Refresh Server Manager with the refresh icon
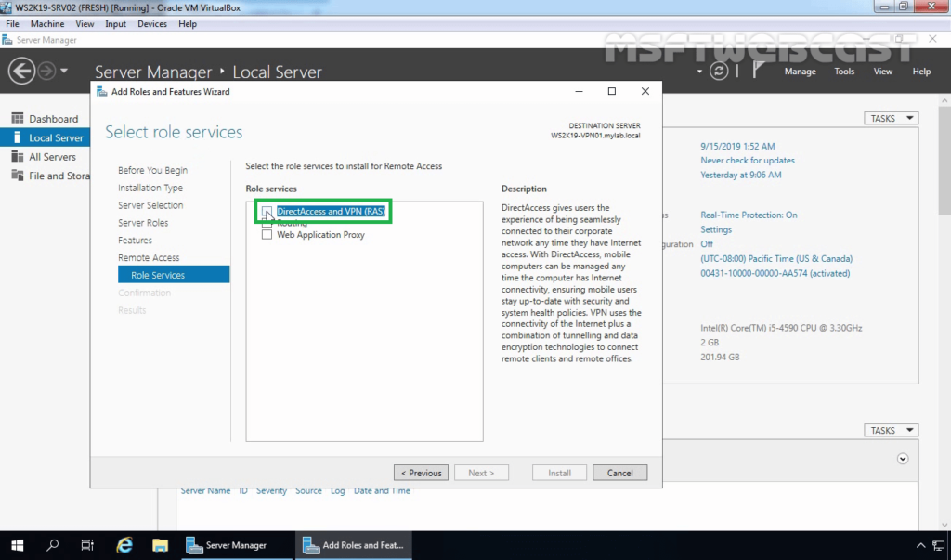The height and width of the screenshot is (560, 951). pyautogui.click(x=719, y=71)
